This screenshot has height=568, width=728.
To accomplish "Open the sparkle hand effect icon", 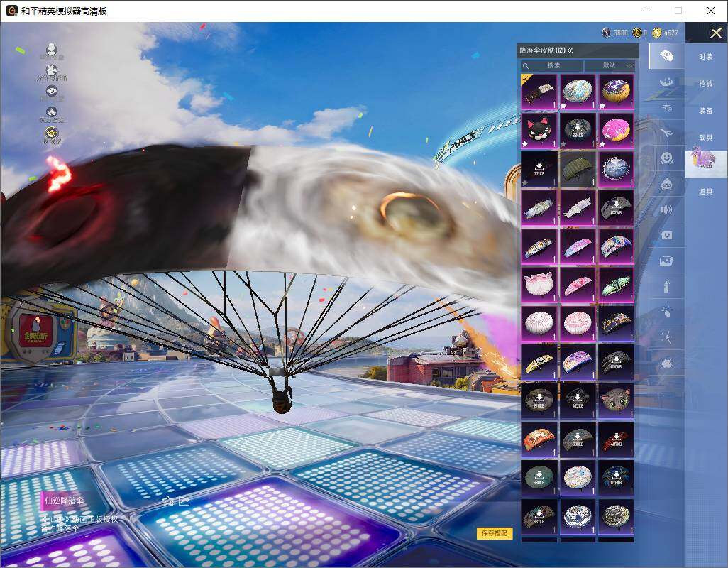I will 666,311.
